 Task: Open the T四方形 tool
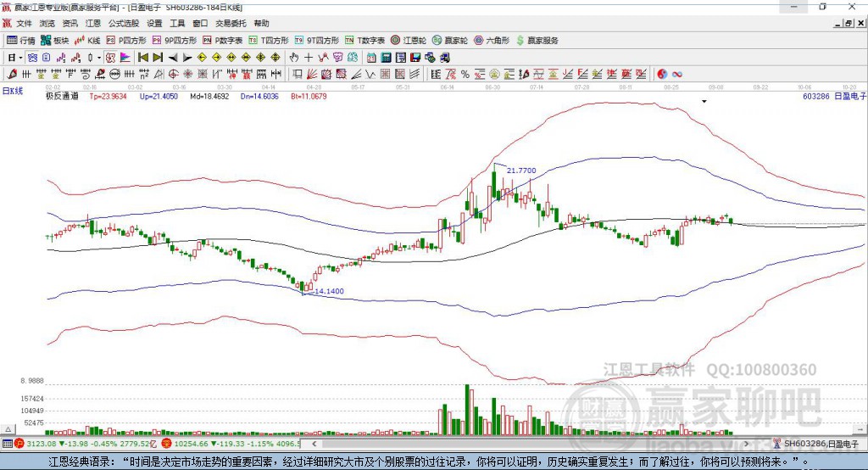pyautogui.click(x=269, y=41)
